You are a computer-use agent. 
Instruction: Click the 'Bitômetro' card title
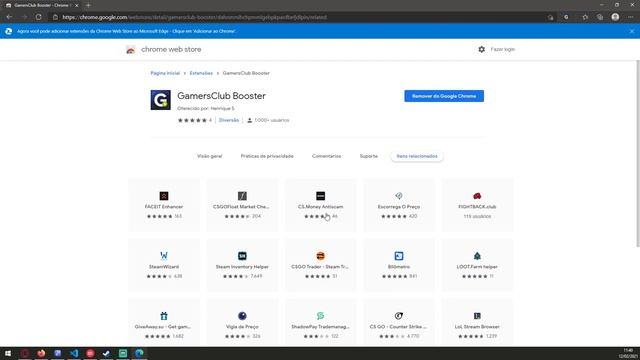[399, 267]
